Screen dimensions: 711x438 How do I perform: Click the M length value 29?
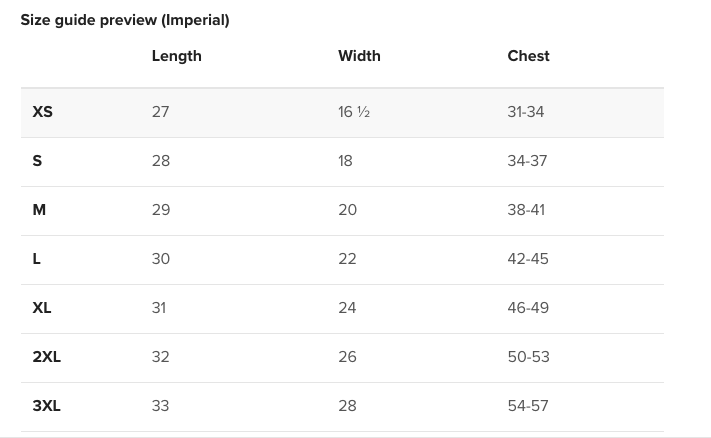coord(161,210)
